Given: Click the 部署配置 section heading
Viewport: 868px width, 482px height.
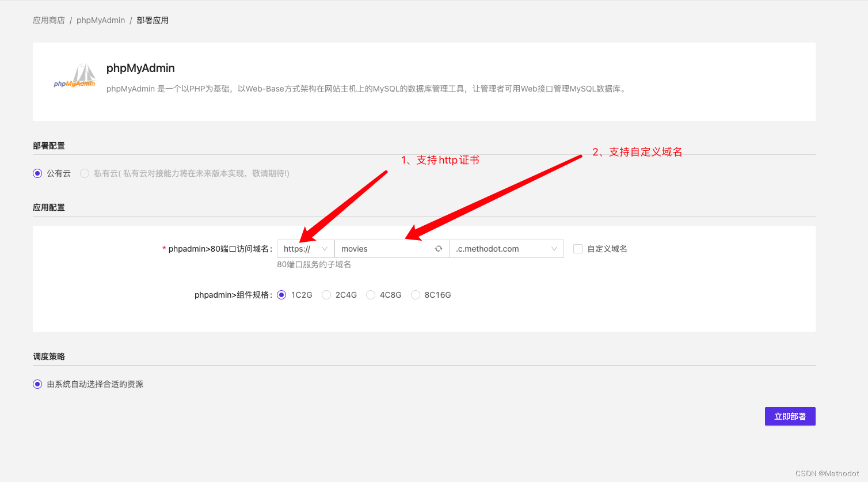Looking at the screenshot, I should [x=49, y=146].
